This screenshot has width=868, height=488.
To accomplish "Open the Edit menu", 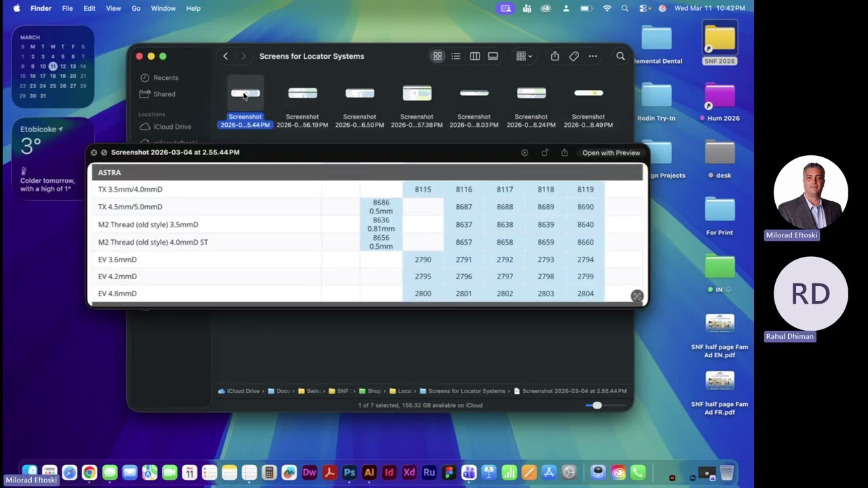I will [90, 8].
